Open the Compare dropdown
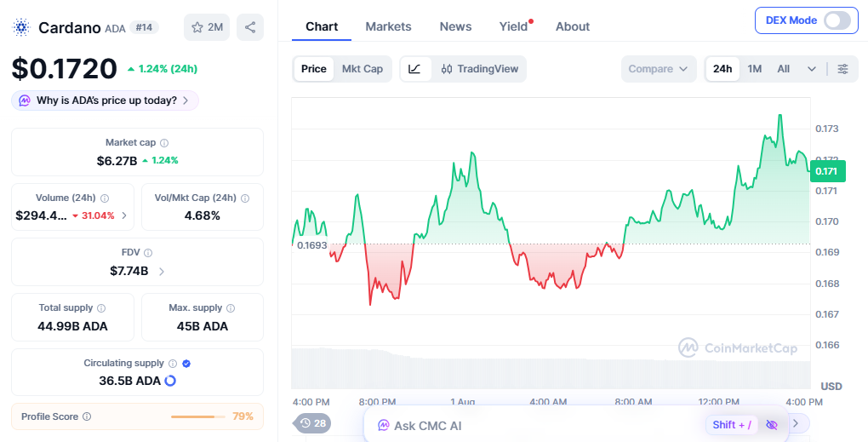This screenshot has width=868, height=442. point(658,69)
